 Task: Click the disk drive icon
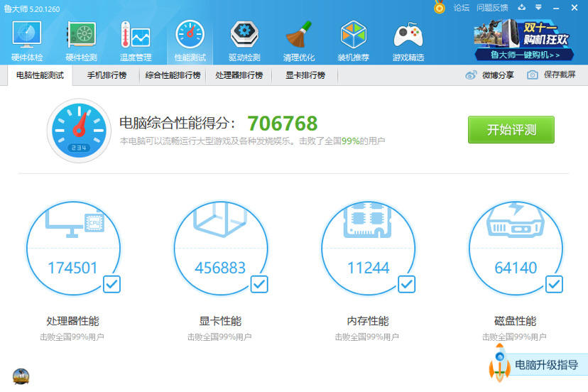point(516,220)
